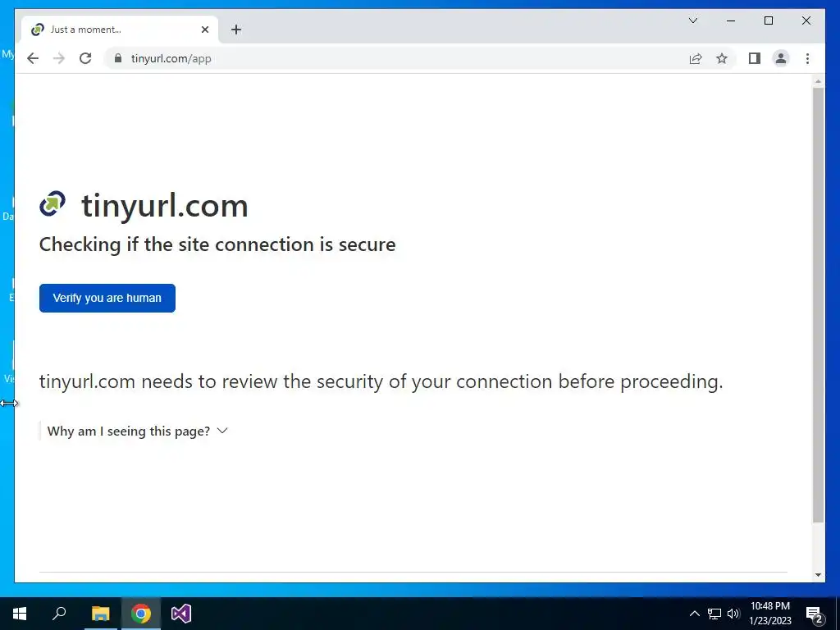Image resolution: width=840 pixels, height=630 pixels.
Task: Close the Just a moment tab
Action: point(204,30)
